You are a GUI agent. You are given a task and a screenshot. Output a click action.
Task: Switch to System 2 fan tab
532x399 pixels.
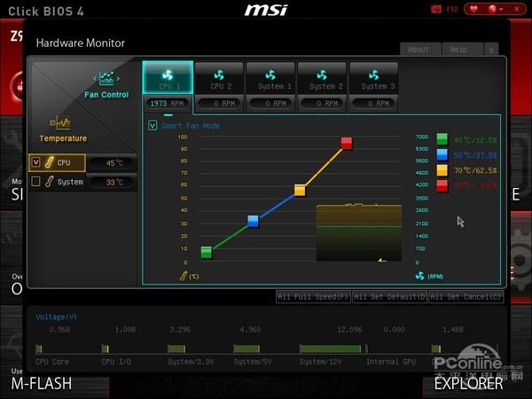point(322,78)
